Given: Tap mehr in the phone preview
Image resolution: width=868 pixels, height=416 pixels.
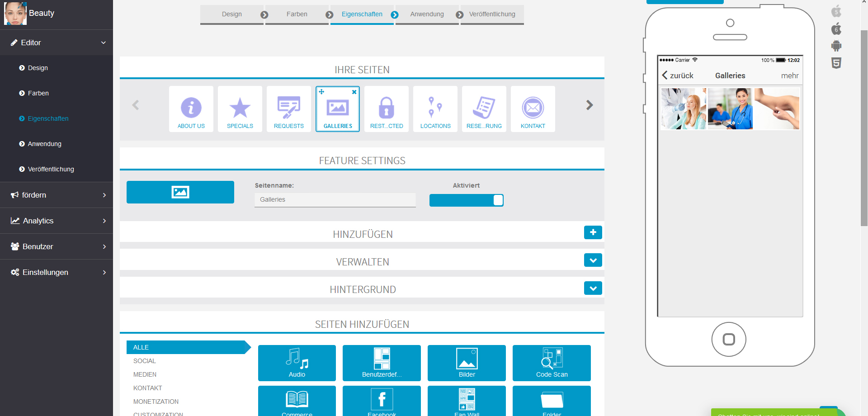Looking at the screenshot, I should click(x=790, y=76).
